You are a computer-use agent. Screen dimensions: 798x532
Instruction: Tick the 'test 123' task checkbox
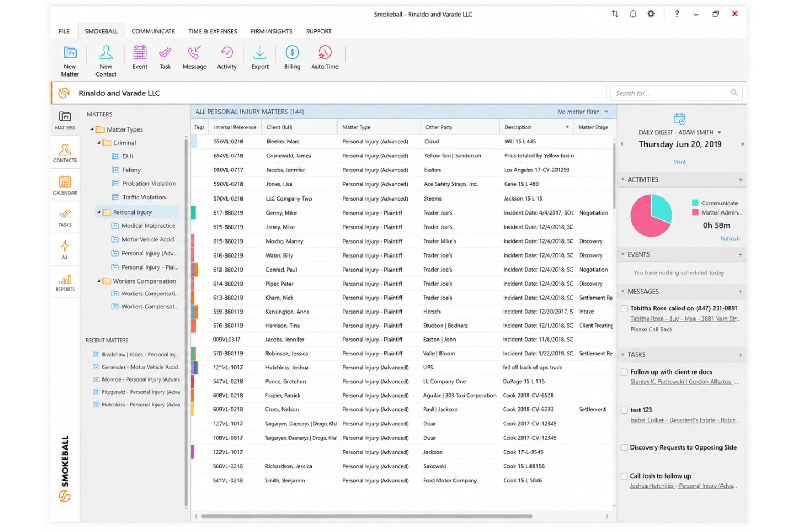click(624, 410)
